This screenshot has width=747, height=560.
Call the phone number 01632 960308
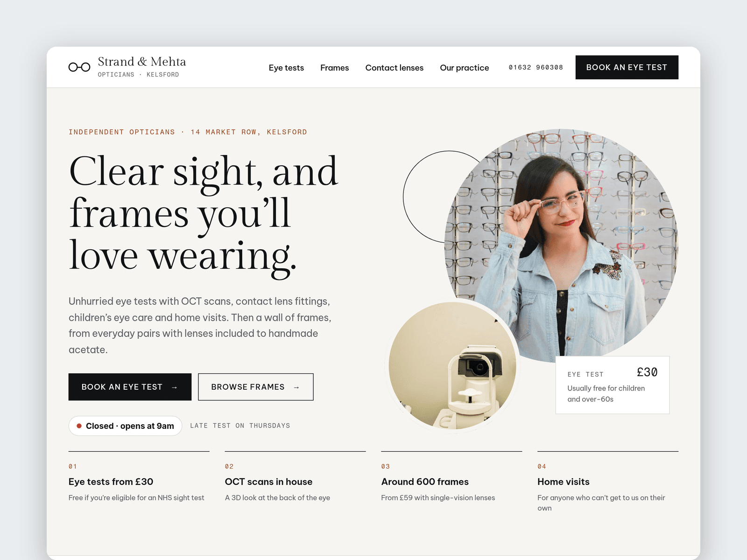536,67
